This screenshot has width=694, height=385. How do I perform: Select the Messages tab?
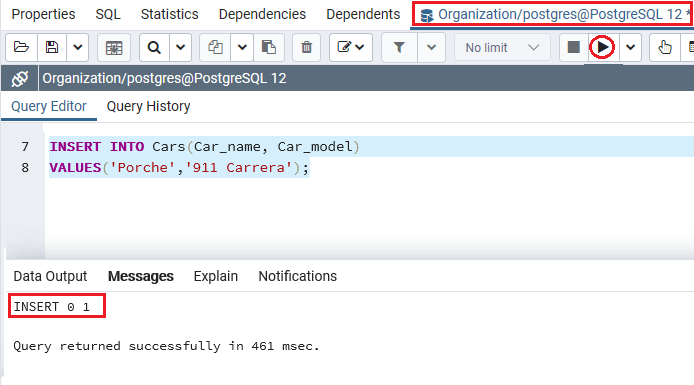pyautogui.click(x=141, y=276)
